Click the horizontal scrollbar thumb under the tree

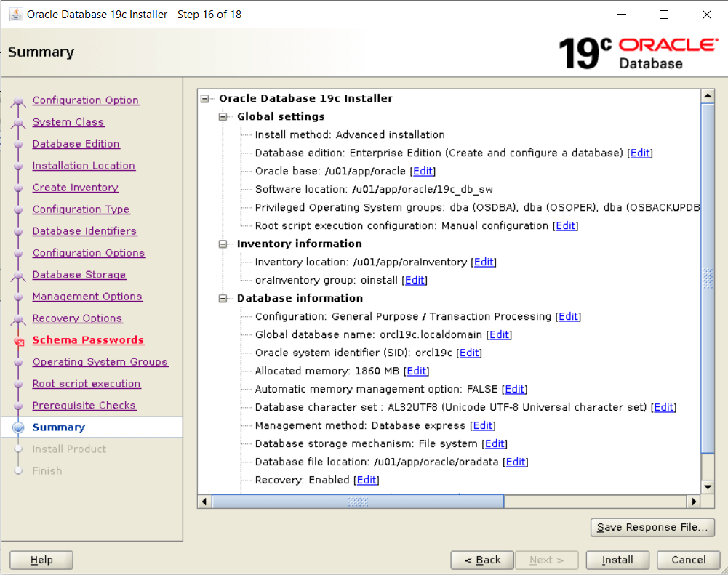(x=358, y=502)
